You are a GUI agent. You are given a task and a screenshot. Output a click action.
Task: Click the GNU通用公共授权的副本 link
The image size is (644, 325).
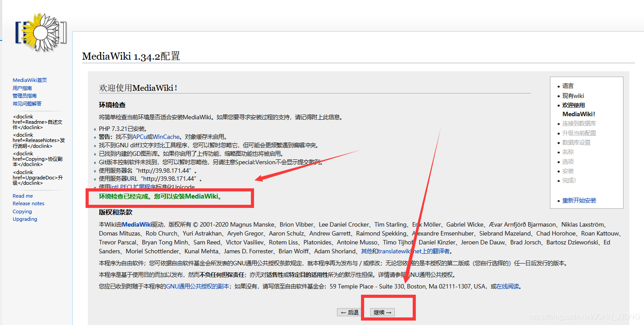tap(198, 287)
